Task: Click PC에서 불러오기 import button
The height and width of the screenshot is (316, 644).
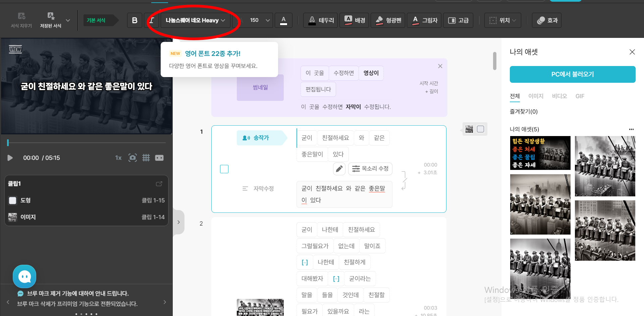Action: 573,74
